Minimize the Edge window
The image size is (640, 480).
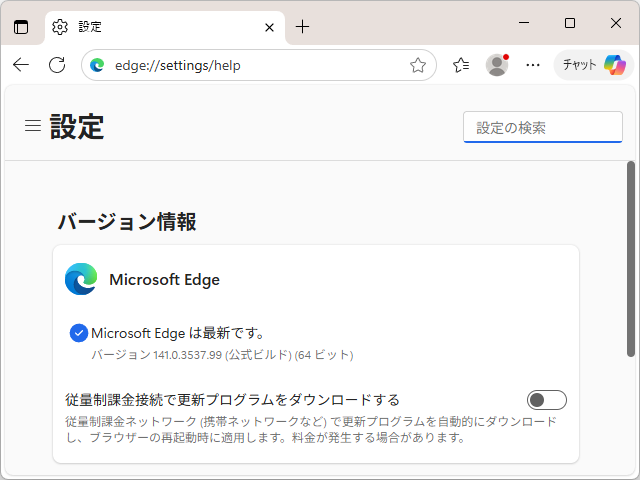[524, 23]
